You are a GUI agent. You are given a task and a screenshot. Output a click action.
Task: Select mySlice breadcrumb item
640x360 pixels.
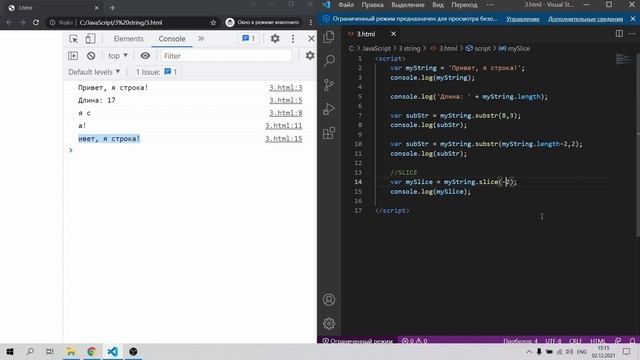514,49
